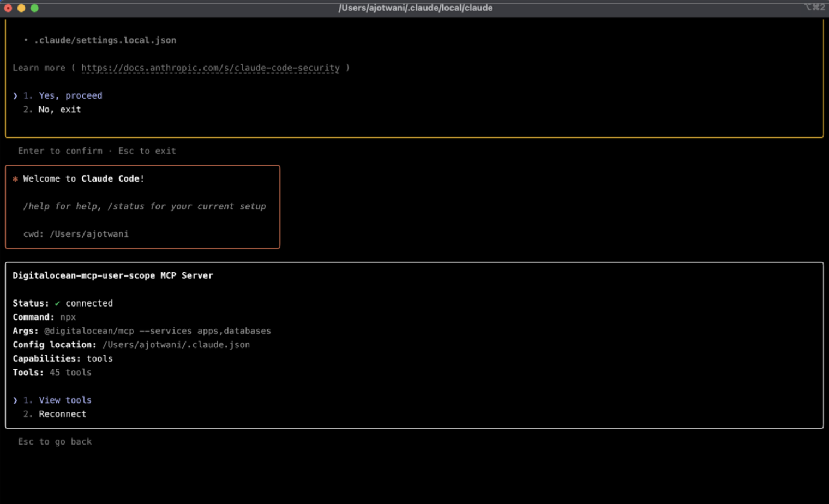
Task: Click the red close window button
Action: tap(8, 8)
